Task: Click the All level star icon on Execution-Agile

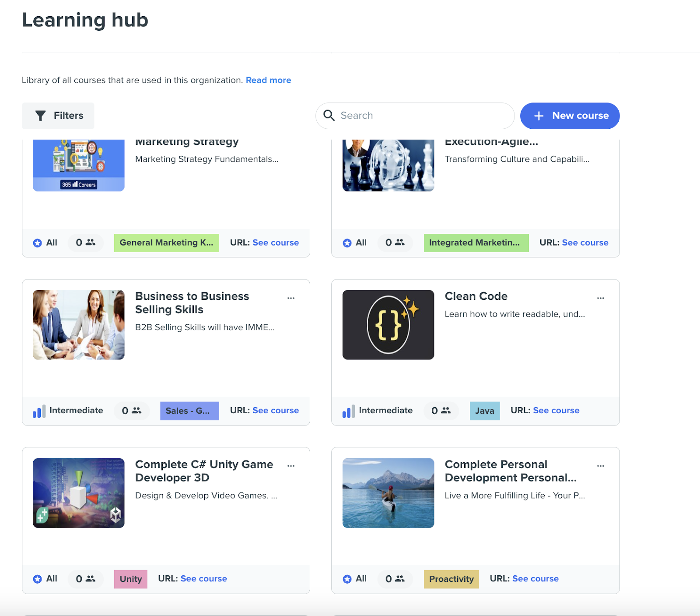Action: [x=347, y=243]
